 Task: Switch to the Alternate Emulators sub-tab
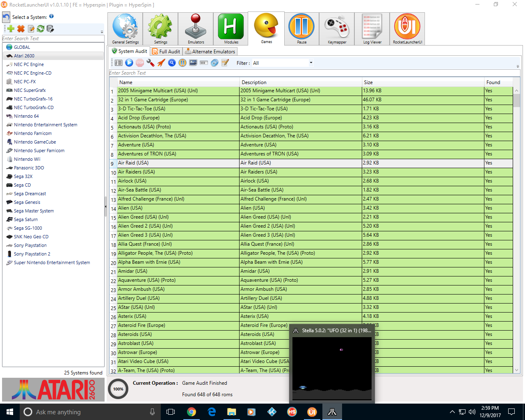[210, 51]
